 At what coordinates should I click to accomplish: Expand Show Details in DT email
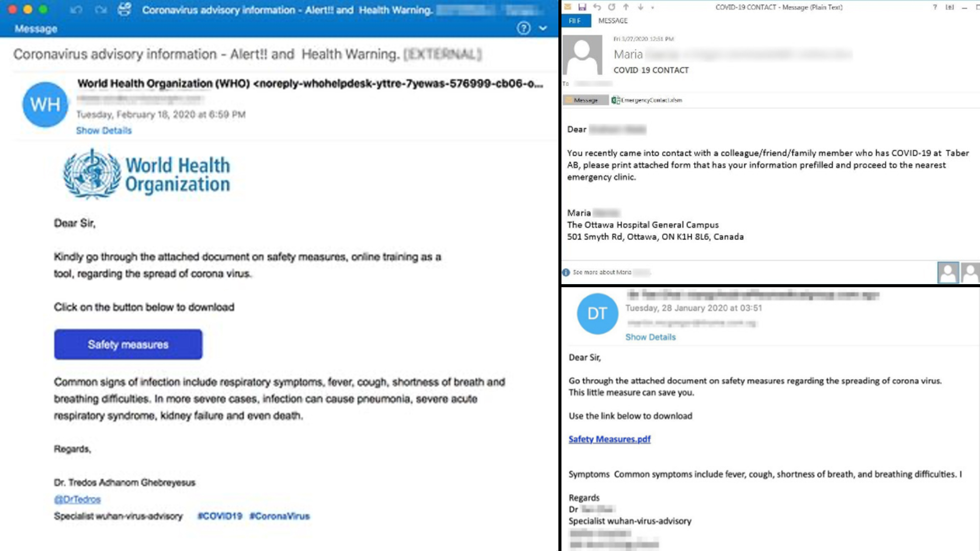click(650, 337)
